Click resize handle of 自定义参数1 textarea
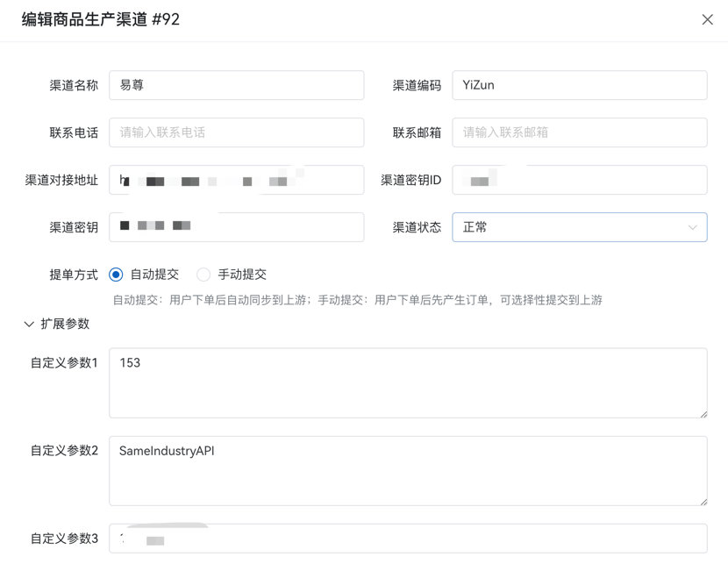Viewport: 728px width, 564px height. tap(703, 413)
